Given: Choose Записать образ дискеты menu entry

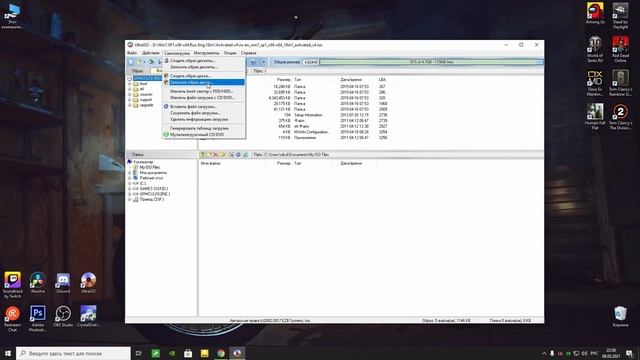Looking at the screenshot, I should pyautogui.click(x=204, y=67).
